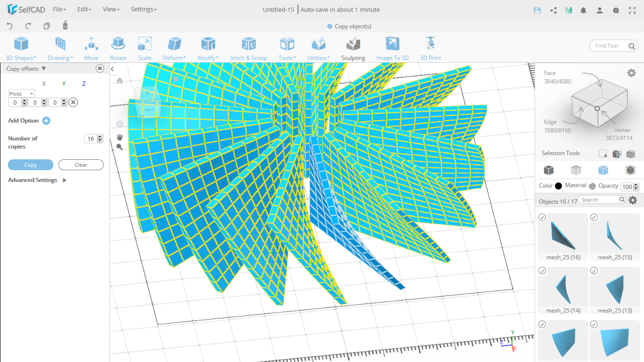This screenshot has width=644, height=362.
Task: Select the mesh_25 (13) thumbnail
Action: click(x=615, y=290)
